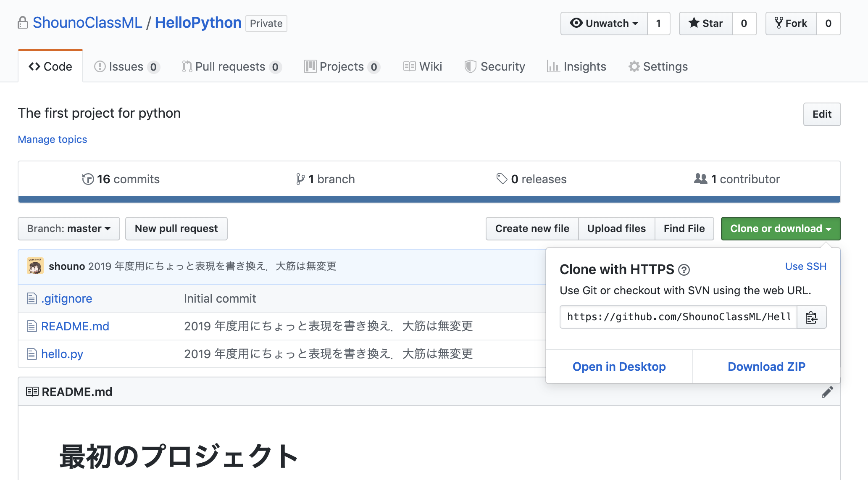Click forks count 0
This screenshot has width=868, height=480.
pos(829,23)
